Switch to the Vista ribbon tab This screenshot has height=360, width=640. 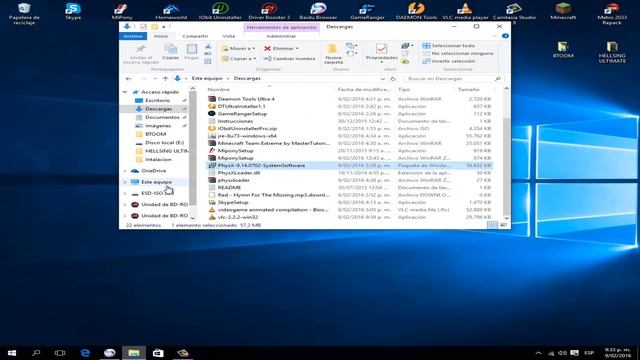[x=229, y=36]
